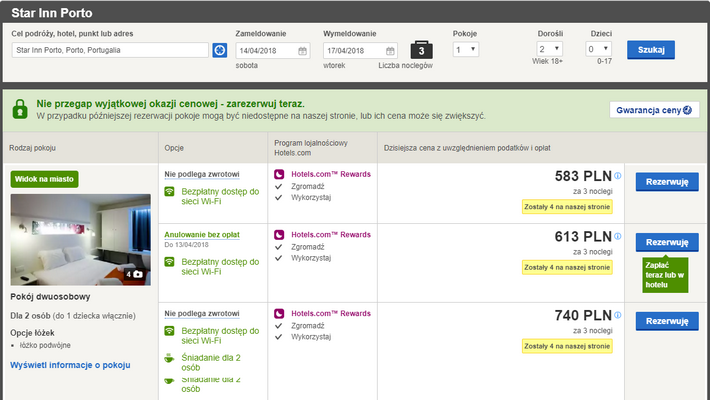
Task: Click the info icon next to 583 PLN
Action: click(617, 176)
